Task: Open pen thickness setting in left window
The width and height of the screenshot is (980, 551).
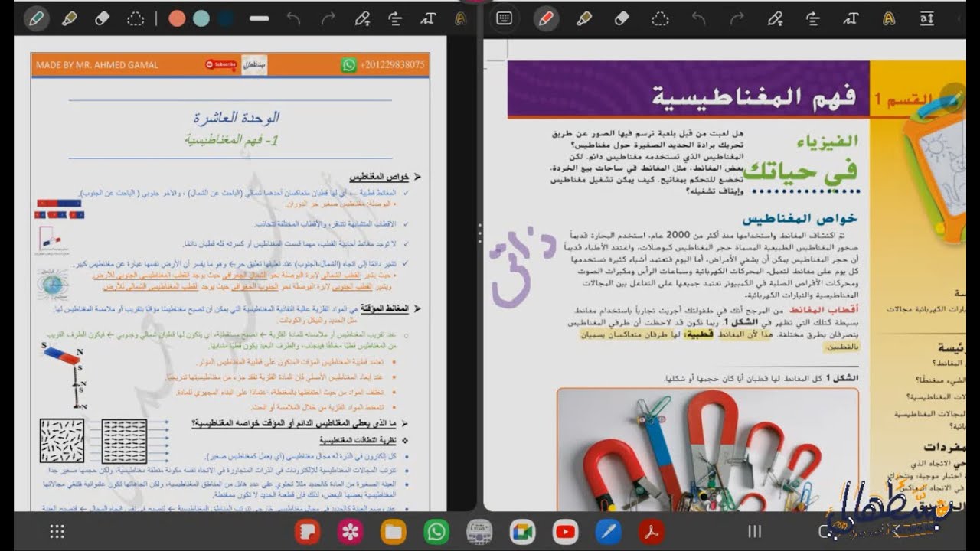Action: pos(260,18)
